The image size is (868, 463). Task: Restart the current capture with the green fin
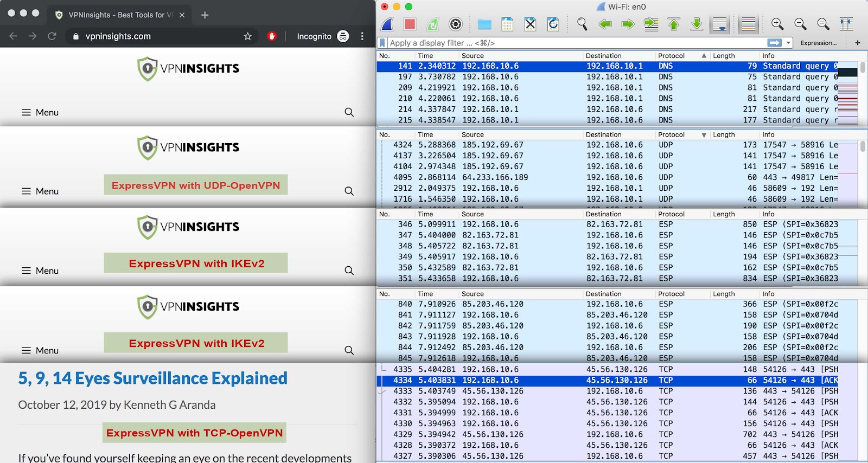pos(432,24)
